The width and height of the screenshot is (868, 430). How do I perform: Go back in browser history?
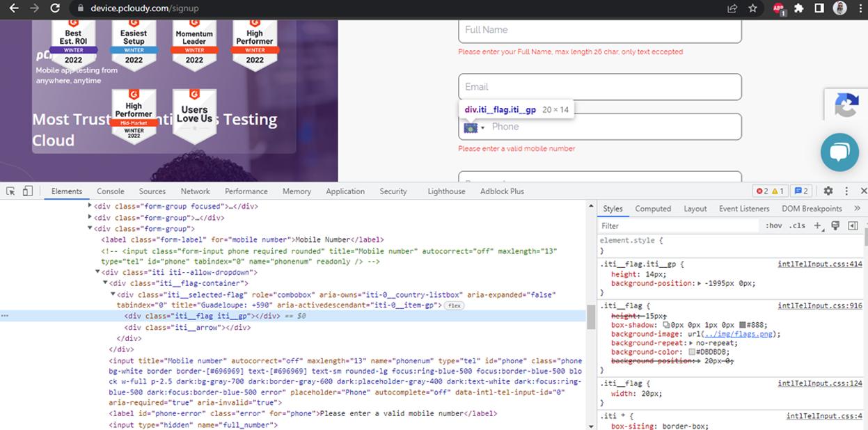[x=13, y=8]
